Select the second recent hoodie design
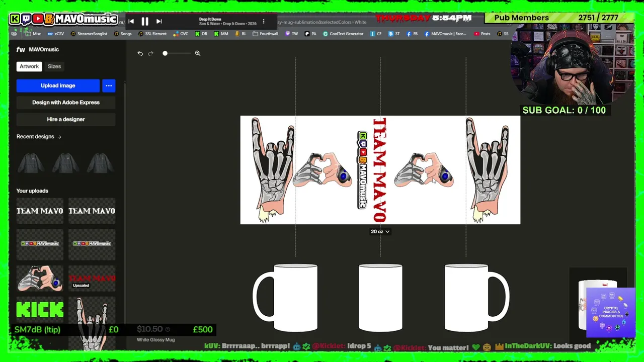Viewport: 644px width, 362px height. [x=66, y=163]
